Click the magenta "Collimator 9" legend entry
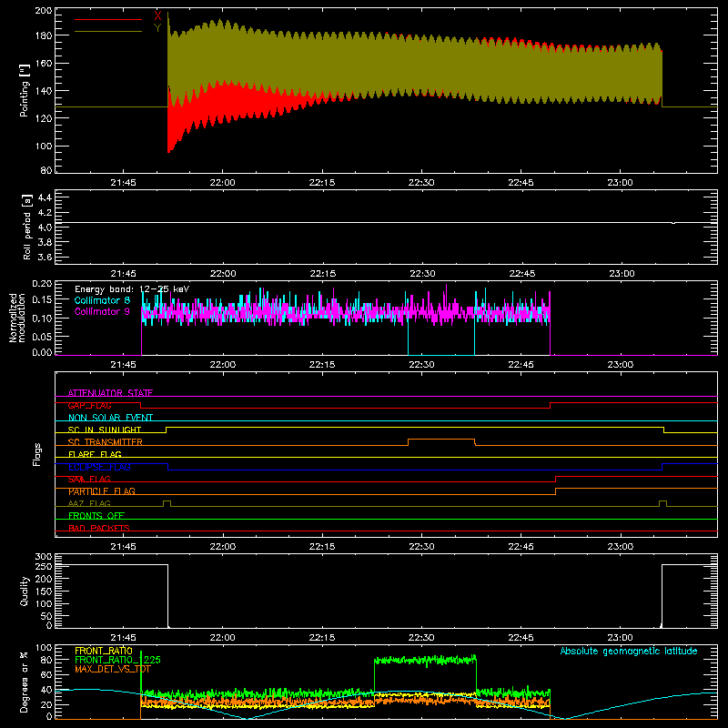This screenshot has width=728, height=728. [x=102, y=311]
